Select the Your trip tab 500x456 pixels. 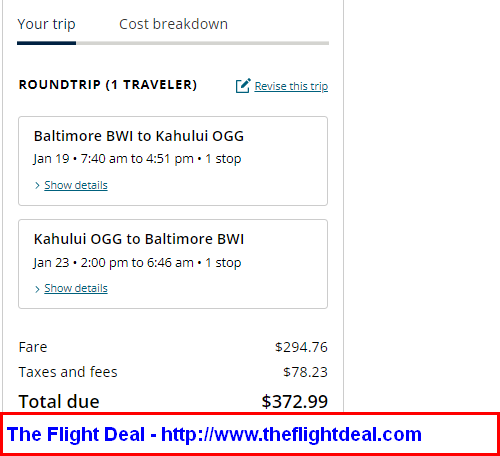(46, 24)
